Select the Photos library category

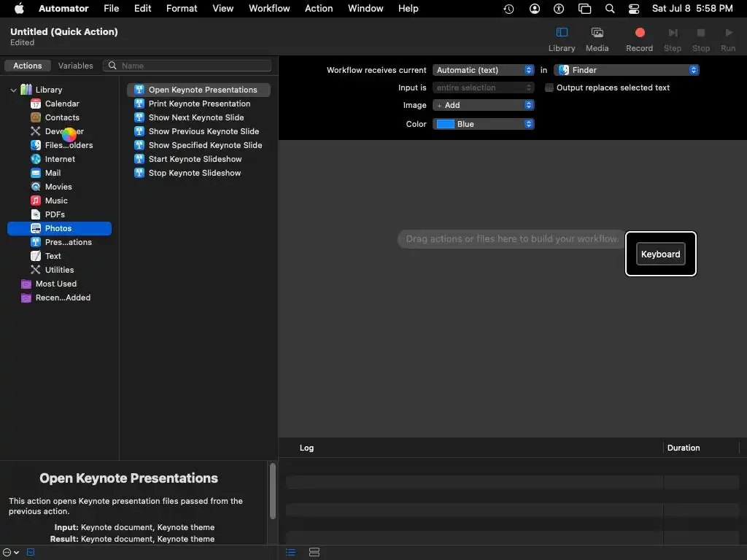(x=60, y=228)
